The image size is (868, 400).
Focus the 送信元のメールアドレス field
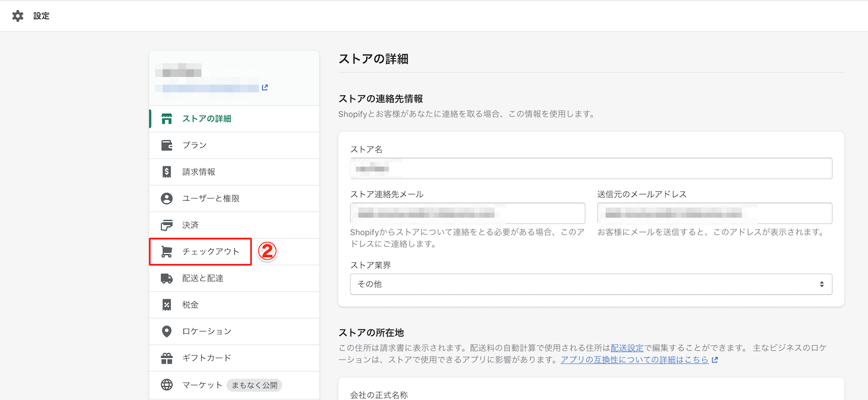[715, 213]
